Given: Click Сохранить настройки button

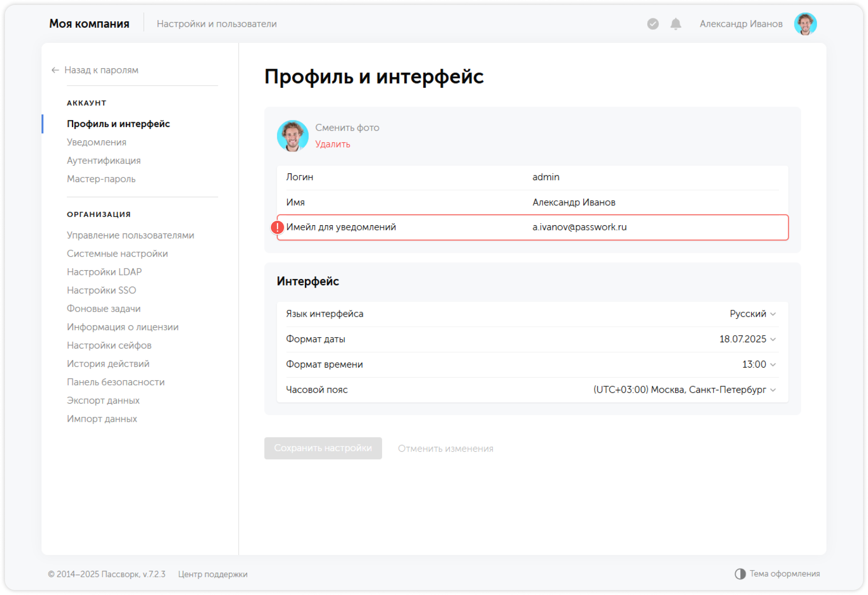Looking at the screenshot, I should (x=323, y=448).
